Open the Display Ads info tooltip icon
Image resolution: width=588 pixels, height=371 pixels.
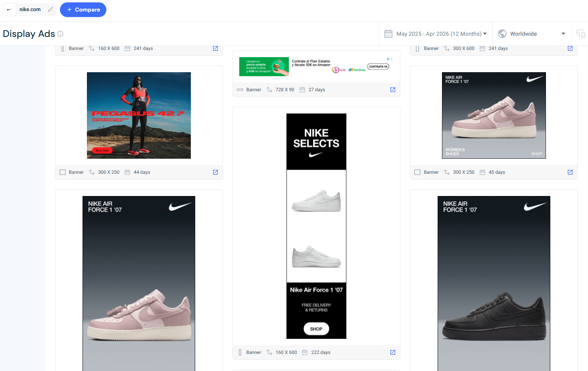point(60,34)
